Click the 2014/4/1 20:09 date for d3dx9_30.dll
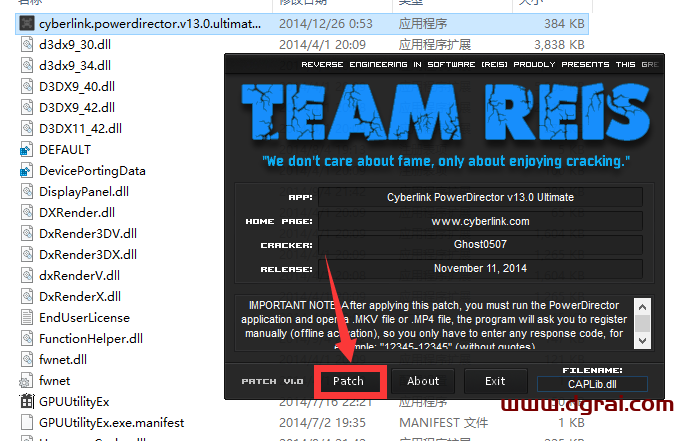Screen dimensions: 700x441 [322, 45]
